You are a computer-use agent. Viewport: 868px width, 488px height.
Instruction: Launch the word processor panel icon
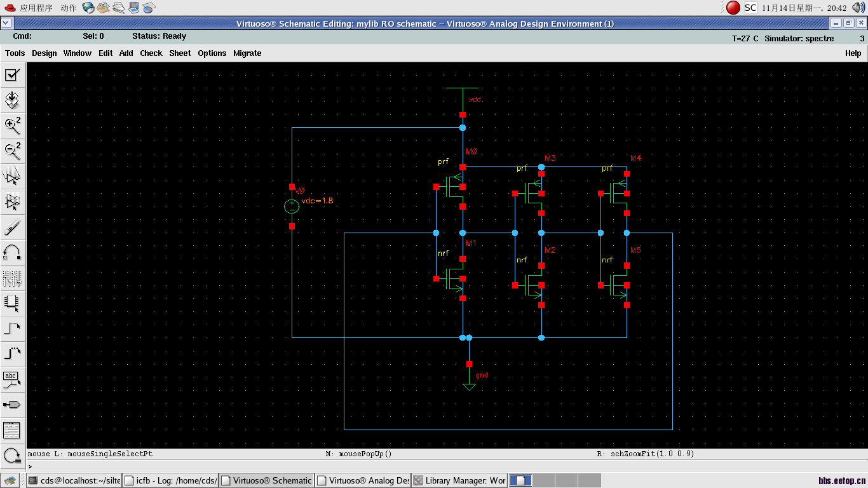(x=119, y=8)
